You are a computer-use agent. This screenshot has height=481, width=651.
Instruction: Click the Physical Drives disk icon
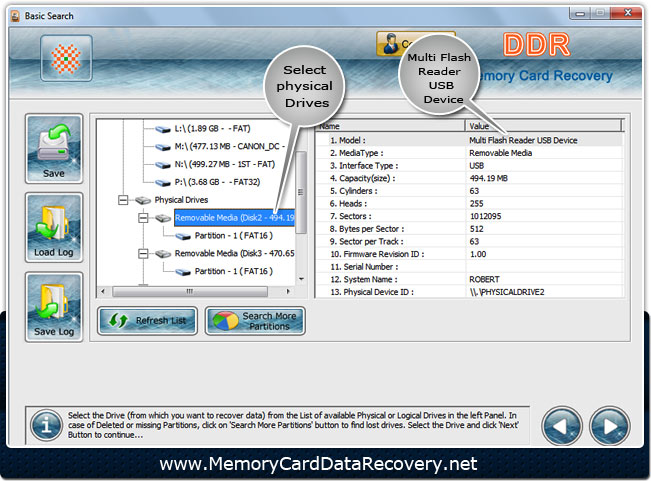point(143,200)
